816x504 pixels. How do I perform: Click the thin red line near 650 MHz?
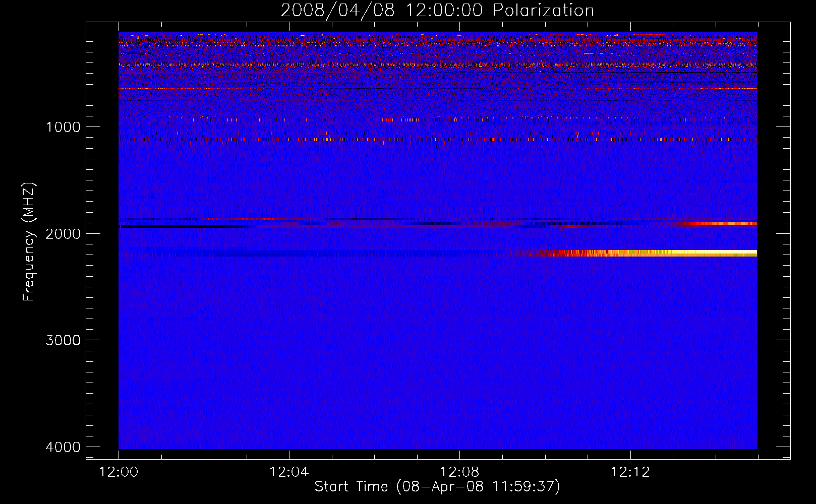[202, 89]
